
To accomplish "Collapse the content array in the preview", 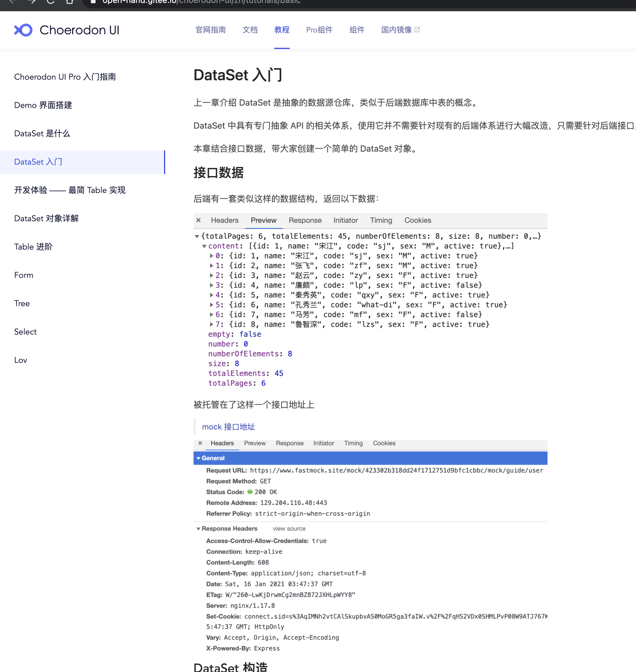I will click(x=204, y=246).
